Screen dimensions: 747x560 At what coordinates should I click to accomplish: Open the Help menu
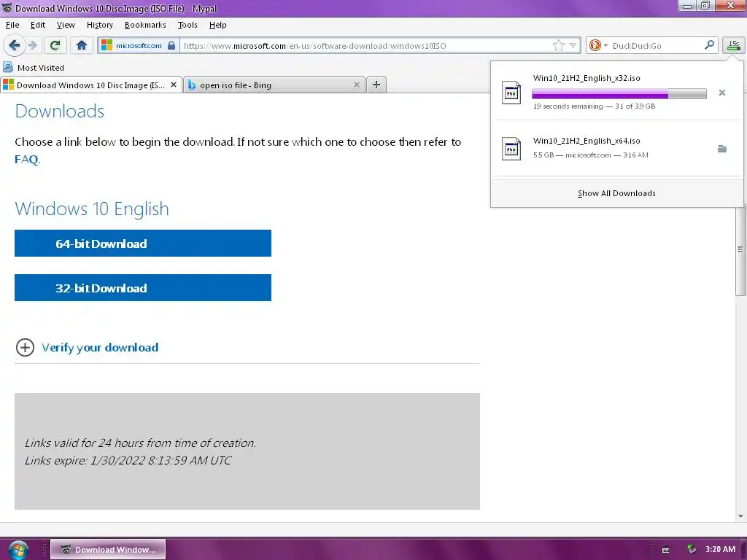tap(217, 25)
